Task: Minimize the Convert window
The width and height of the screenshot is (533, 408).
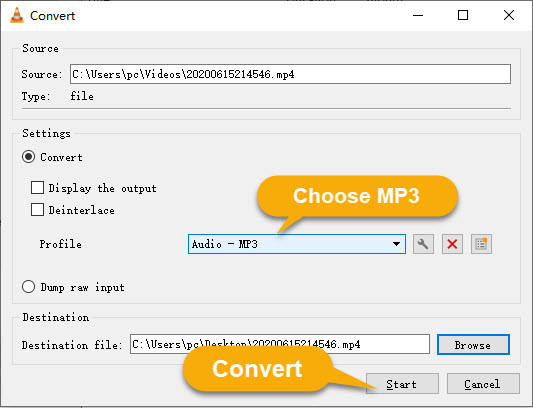Action: click(418, 15)
